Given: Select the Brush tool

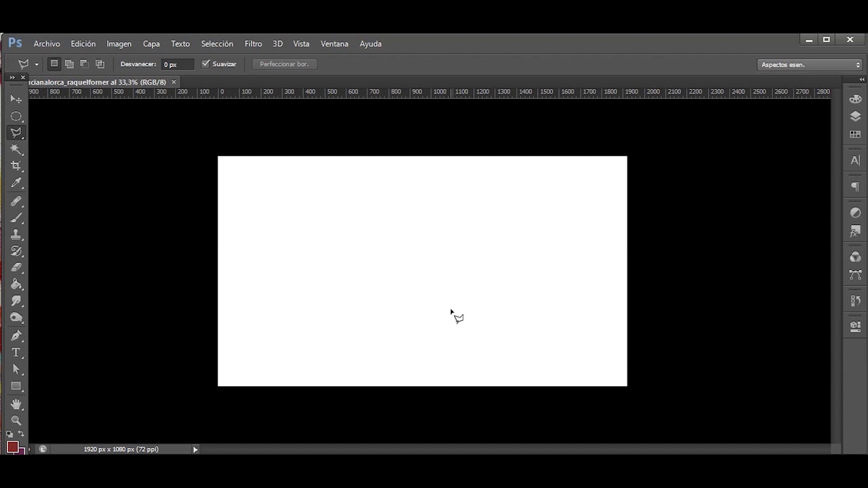Looking at the screenshot, I should (16, 218).
